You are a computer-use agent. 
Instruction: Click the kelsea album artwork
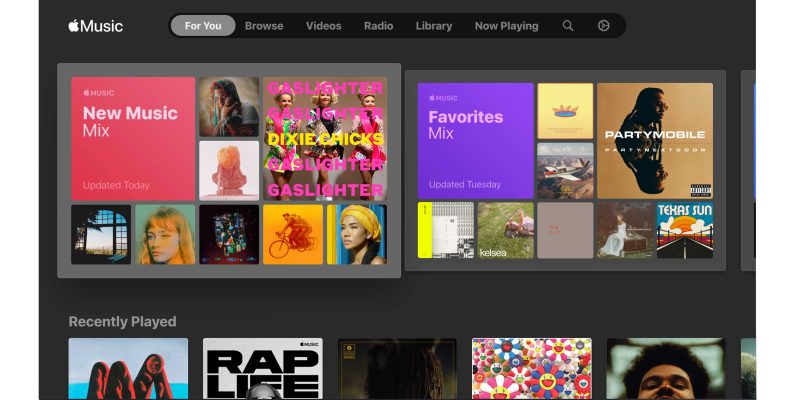[x=505, y=230]
